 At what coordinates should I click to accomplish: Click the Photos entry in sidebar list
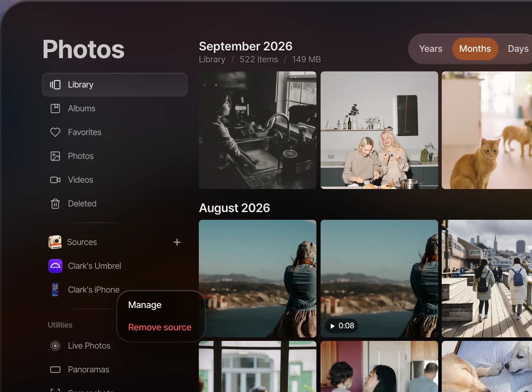click(x=115, y=156)
